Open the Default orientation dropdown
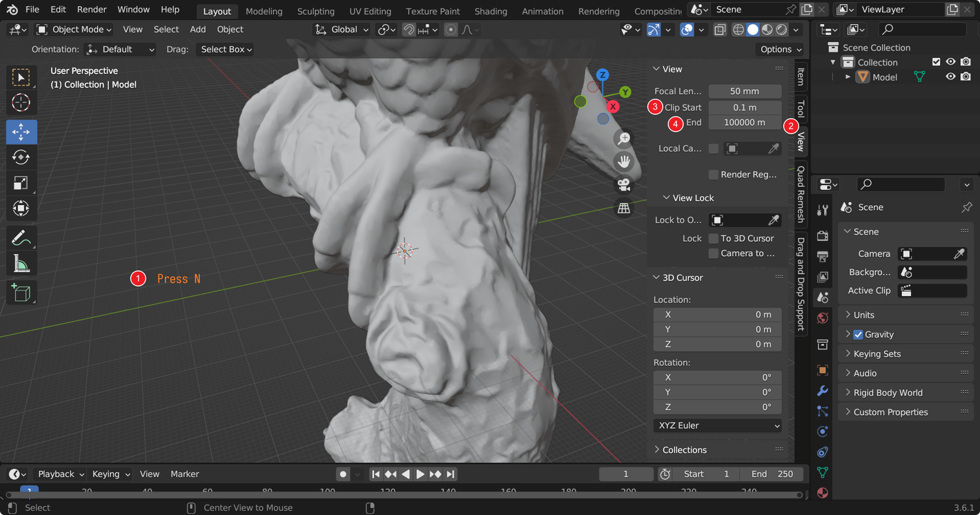The height and width of the screenshot is (515, 980). [120, 50]
